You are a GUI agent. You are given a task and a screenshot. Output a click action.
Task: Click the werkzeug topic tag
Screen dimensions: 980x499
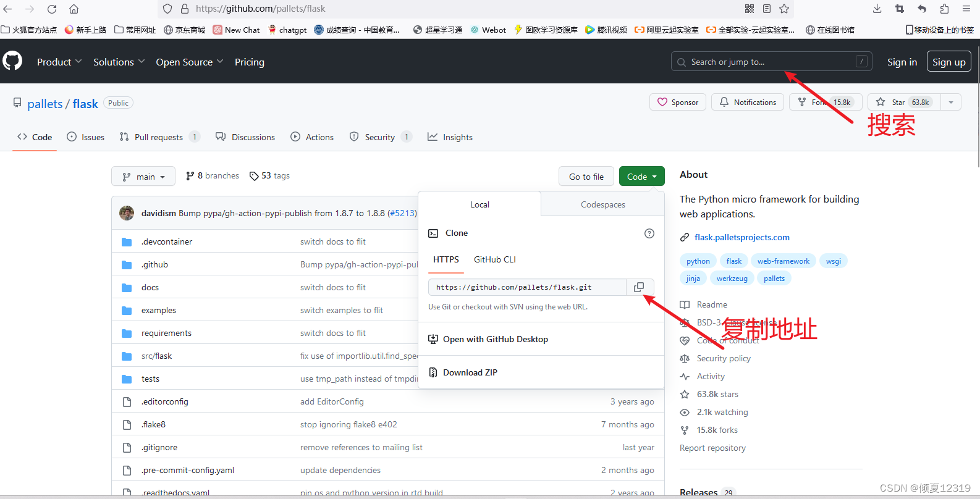coord(732,279)
